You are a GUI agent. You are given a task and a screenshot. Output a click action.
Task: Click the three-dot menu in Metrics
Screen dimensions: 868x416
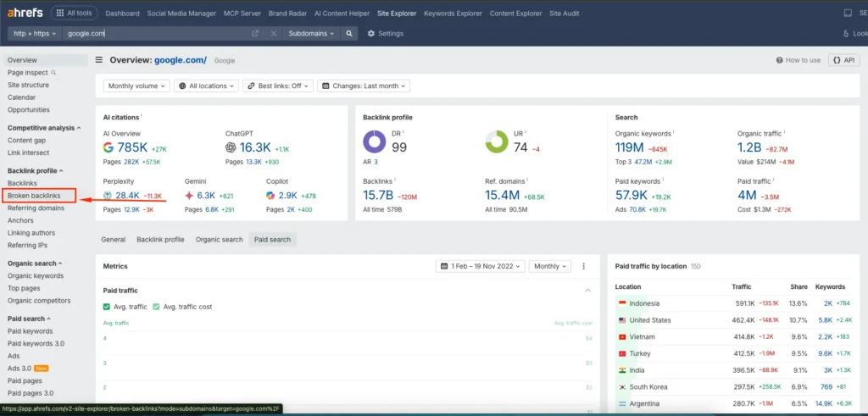pyautogui.click(x=583, y=266)
